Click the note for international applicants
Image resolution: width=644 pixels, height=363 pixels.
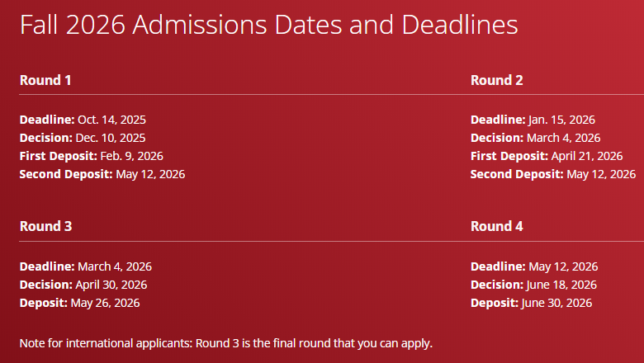(226, 343)
